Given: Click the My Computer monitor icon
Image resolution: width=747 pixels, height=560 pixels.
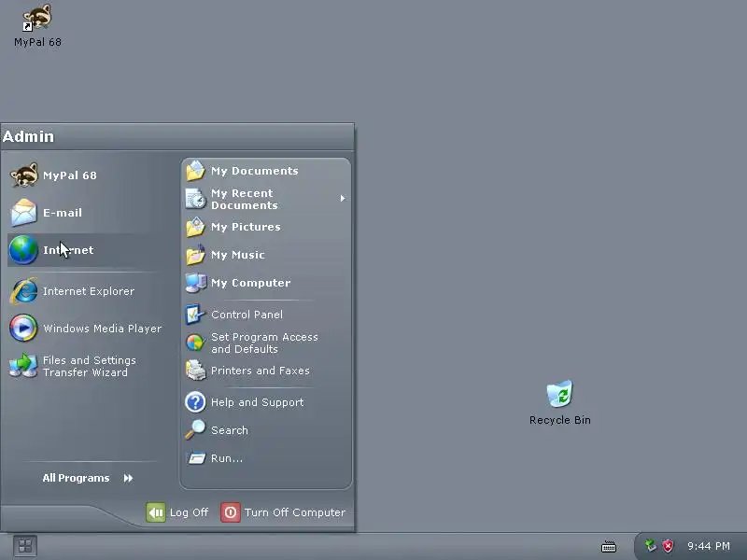Looking at the screenshot, I should (x=195, y=283).
